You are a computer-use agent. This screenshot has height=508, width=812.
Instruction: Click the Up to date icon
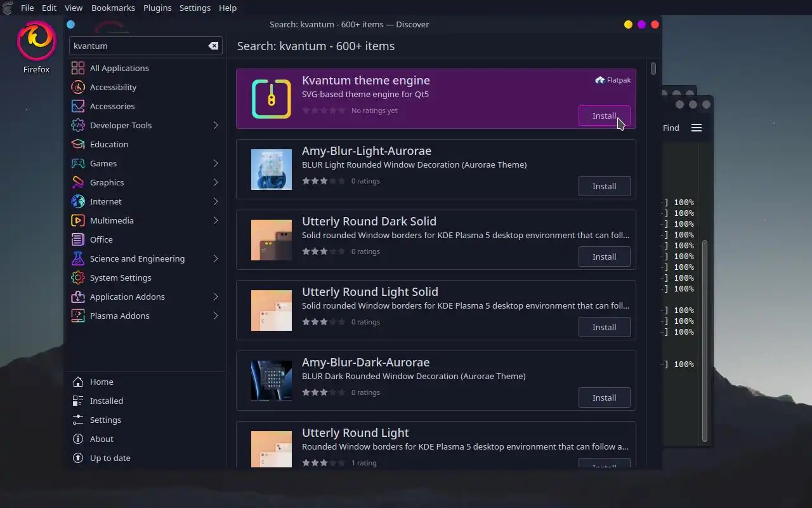coord(78,458)
